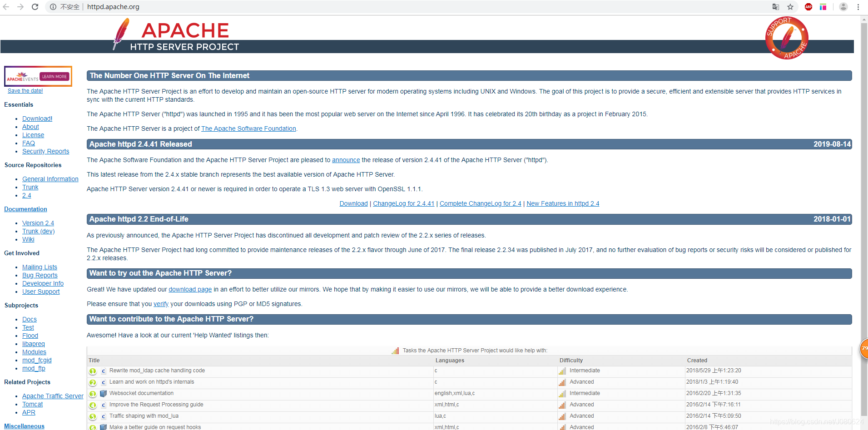The height and width of the screenshot is (430, 868).
Task: Click inside the address bar
Action: (182, 7)
